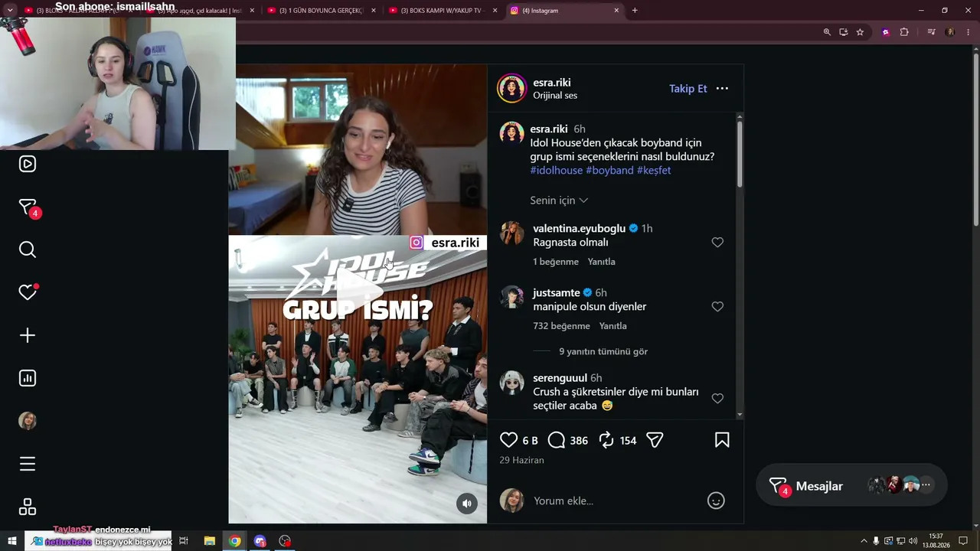View the '732 beğenme' likes list
The width and height of the screenshot is (980, 551).
[561, 326]
